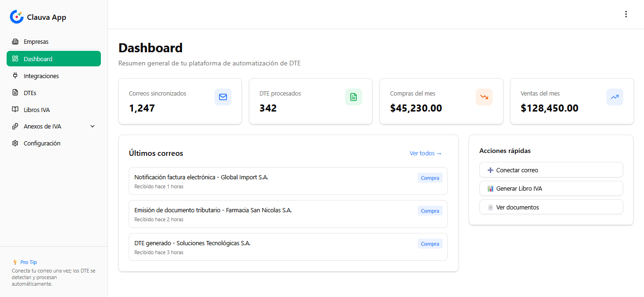644x297 pixels.
Task: Click the green document icon on DTE procesados
Action: [x=353, y=97]
